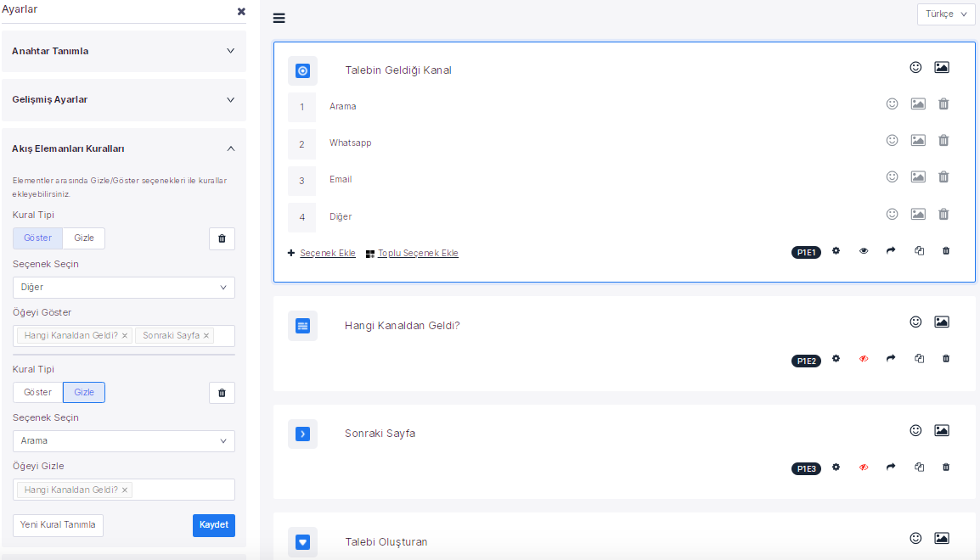Switch second rule type to Göster
This screenshot has width=980, height=560.
(x=37, y=393)
